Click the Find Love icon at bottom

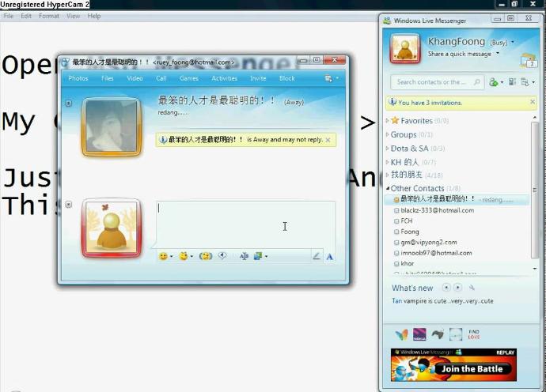coord(474,334)
